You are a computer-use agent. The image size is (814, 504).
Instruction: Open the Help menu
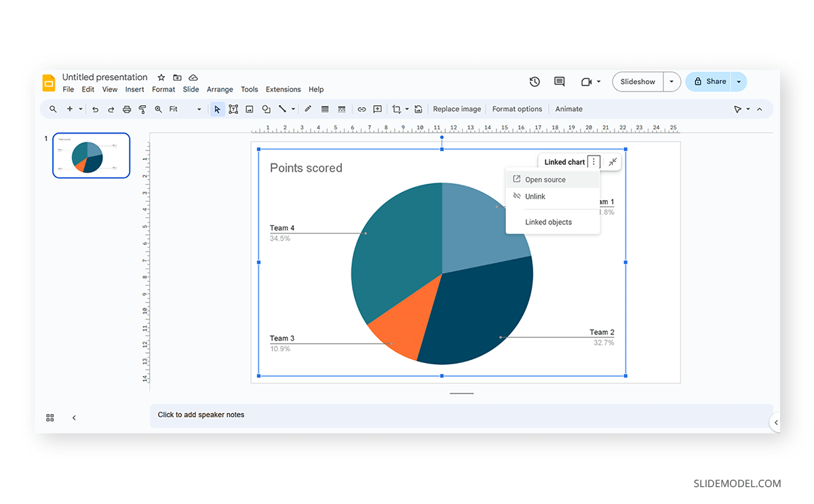point(316,90)
